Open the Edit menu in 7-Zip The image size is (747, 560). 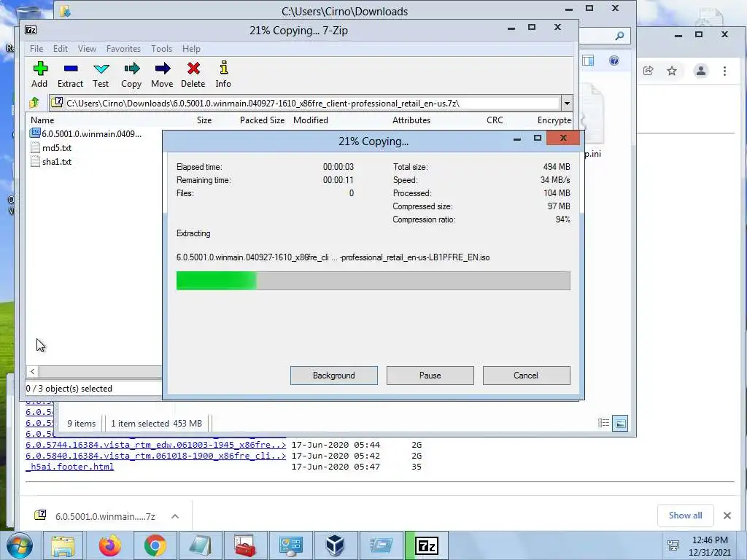(x=60, y=49)
